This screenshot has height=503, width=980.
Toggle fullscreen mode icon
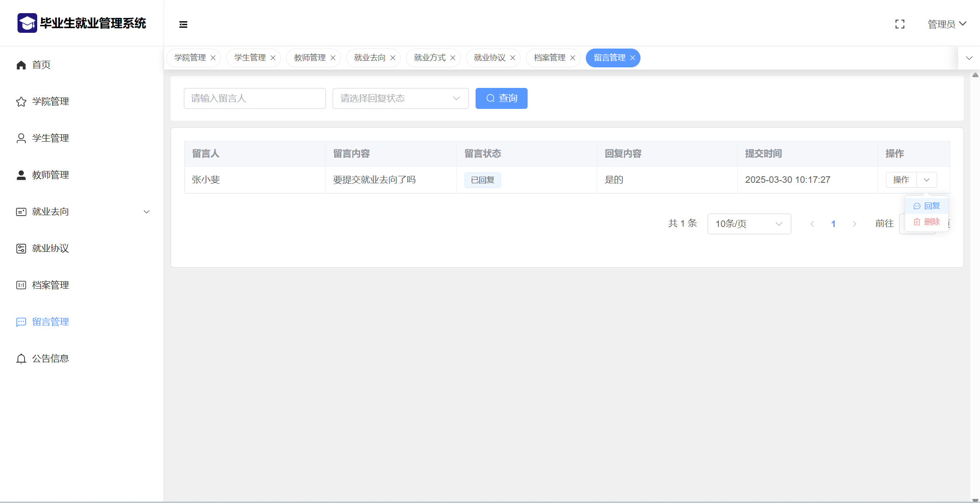[900, 24]
